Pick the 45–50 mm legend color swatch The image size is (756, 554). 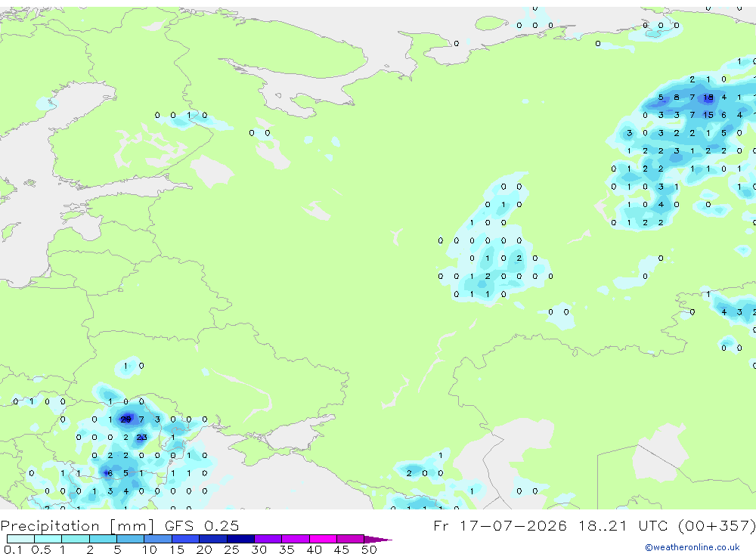(x=351, y=539)
